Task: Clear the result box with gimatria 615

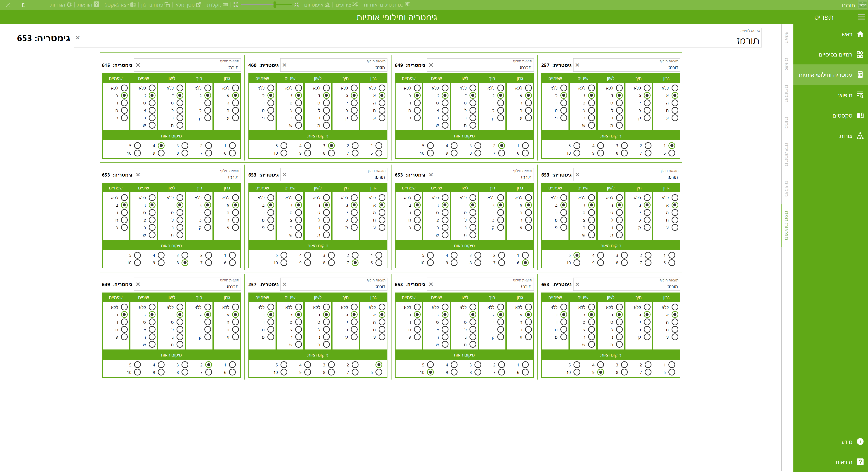Action: (x=138, y=65)
